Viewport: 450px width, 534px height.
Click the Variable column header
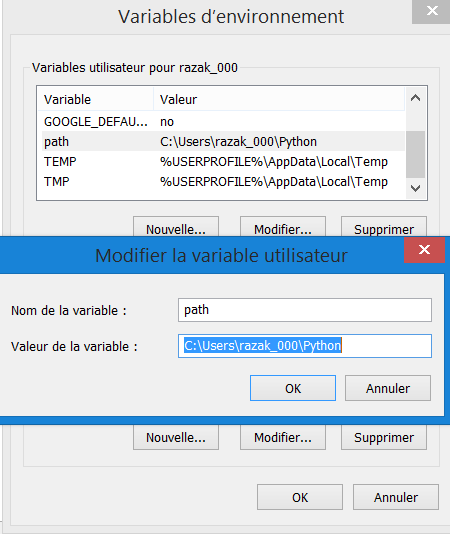click(95, 99)
